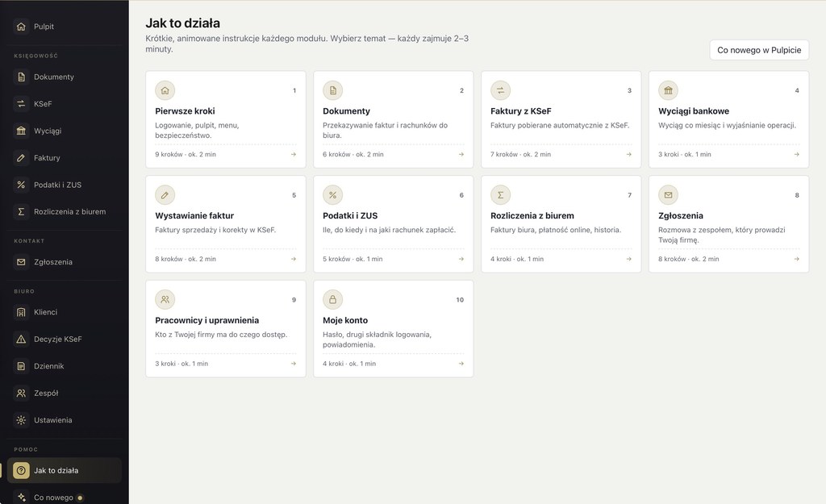Click the Co nowego sparkle icon in sidebar
This screenshot has width=826, height=504.
coord(21,498)
